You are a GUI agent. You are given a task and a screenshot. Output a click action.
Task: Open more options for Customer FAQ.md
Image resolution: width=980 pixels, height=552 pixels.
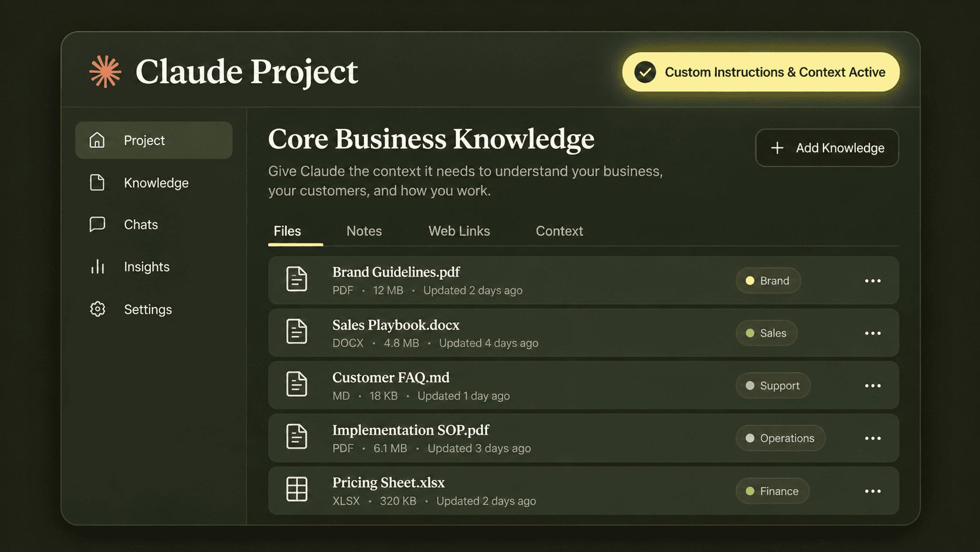[873, 386]
